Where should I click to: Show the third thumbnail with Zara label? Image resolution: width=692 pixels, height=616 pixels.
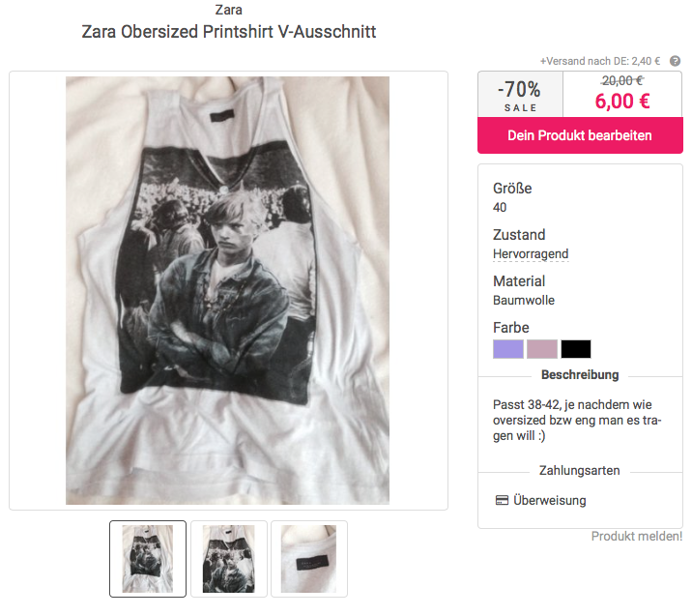pos(309,559)
